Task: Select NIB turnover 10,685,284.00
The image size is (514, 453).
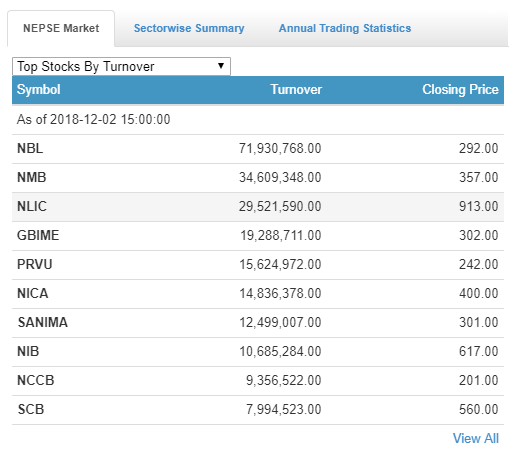Action: (x=280, y=351)
